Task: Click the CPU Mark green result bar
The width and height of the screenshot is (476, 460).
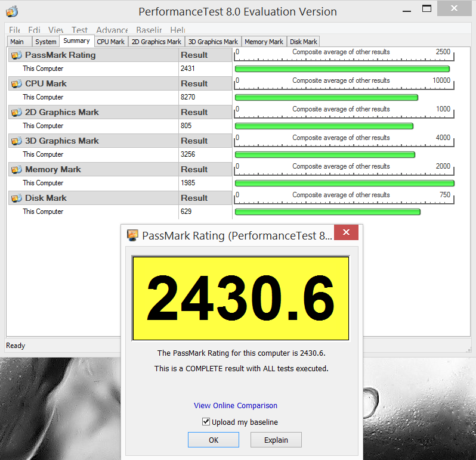Action: click(x=326, y=97)
